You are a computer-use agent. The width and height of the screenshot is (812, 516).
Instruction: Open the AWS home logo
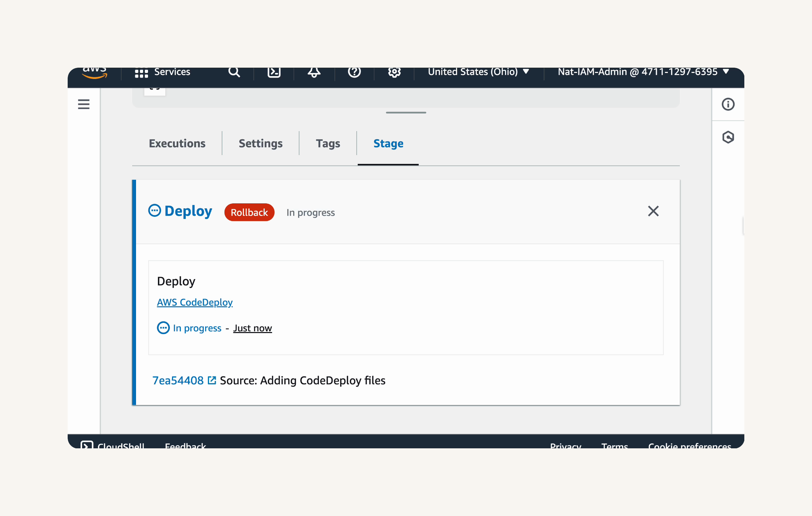tap(94, 73)
